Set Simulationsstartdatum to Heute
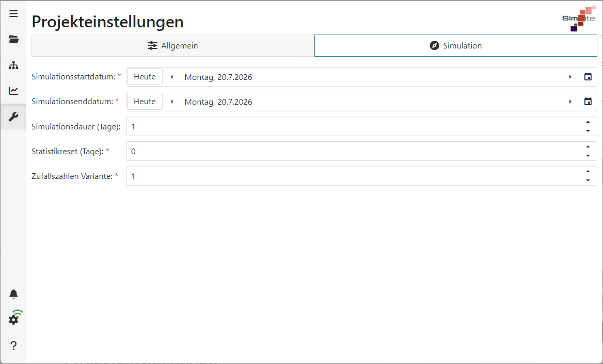This screenshot has width=603, height=364. tap(145, 77)
